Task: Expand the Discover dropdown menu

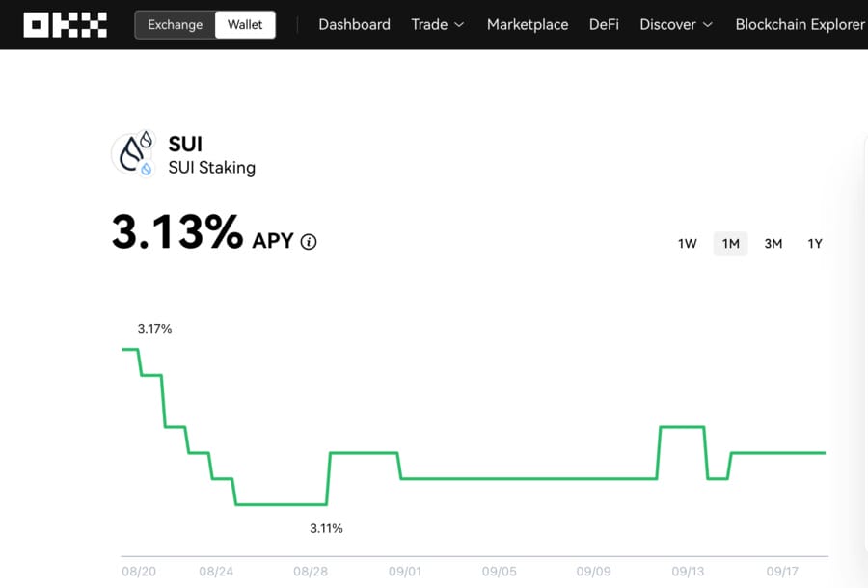Action: point(676,25)
